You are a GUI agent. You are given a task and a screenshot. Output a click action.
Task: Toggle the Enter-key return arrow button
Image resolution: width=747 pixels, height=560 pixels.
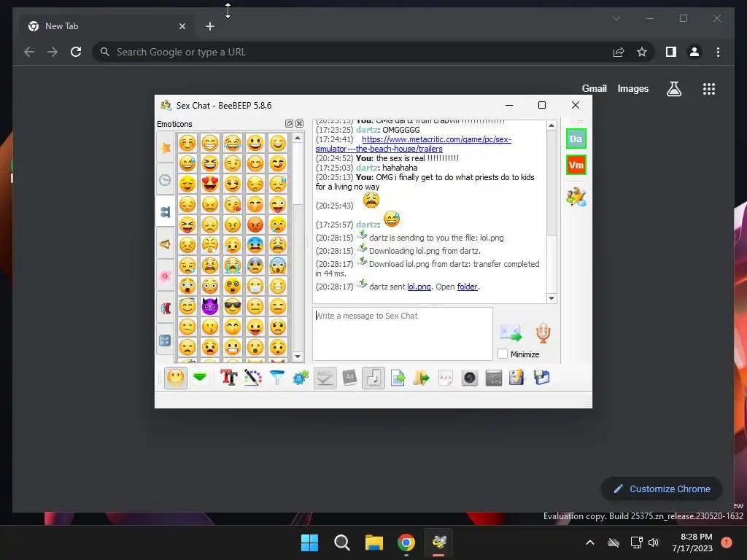[x=373, y=378]
